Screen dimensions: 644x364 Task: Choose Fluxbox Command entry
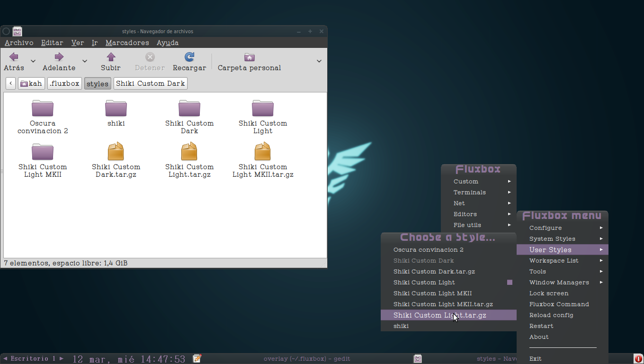click(x=563, y=304)
